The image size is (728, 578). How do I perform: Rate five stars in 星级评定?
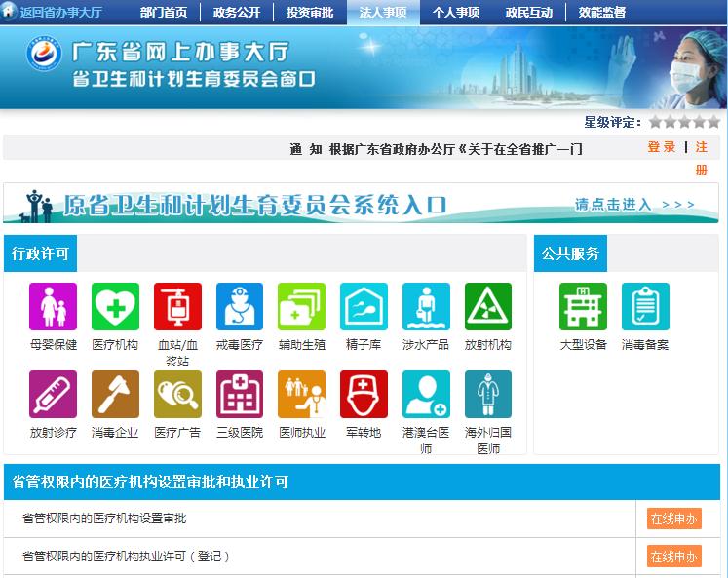(713, 122)
